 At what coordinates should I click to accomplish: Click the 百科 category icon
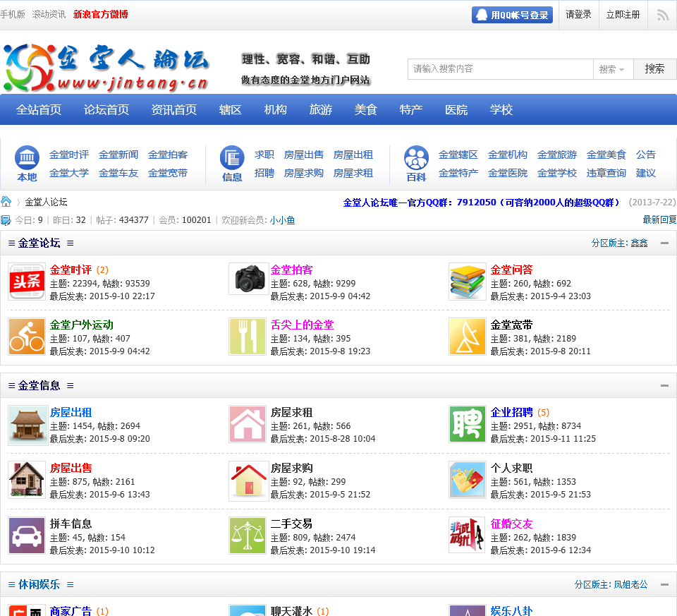coord(416,157)
